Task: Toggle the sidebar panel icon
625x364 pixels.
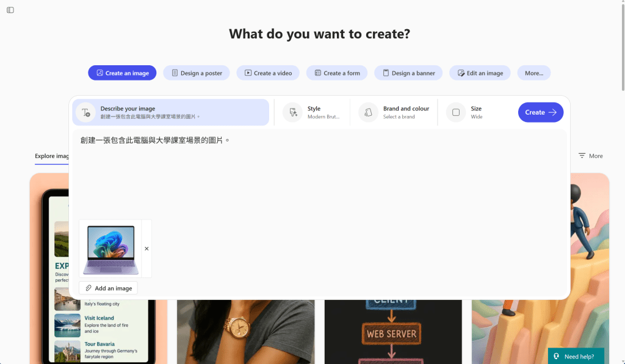Action: click(x=10, y=10)
